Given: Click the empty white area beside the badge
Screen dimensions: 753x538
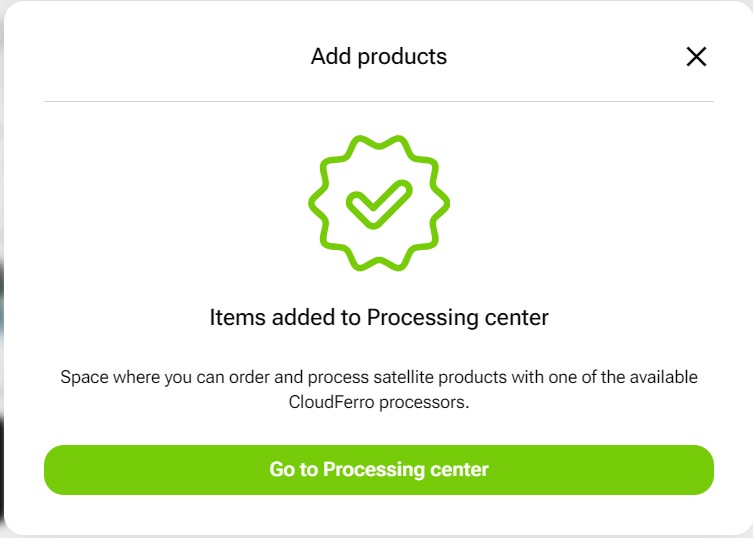Looking at the screenshot, I should (x=576, y=204).
